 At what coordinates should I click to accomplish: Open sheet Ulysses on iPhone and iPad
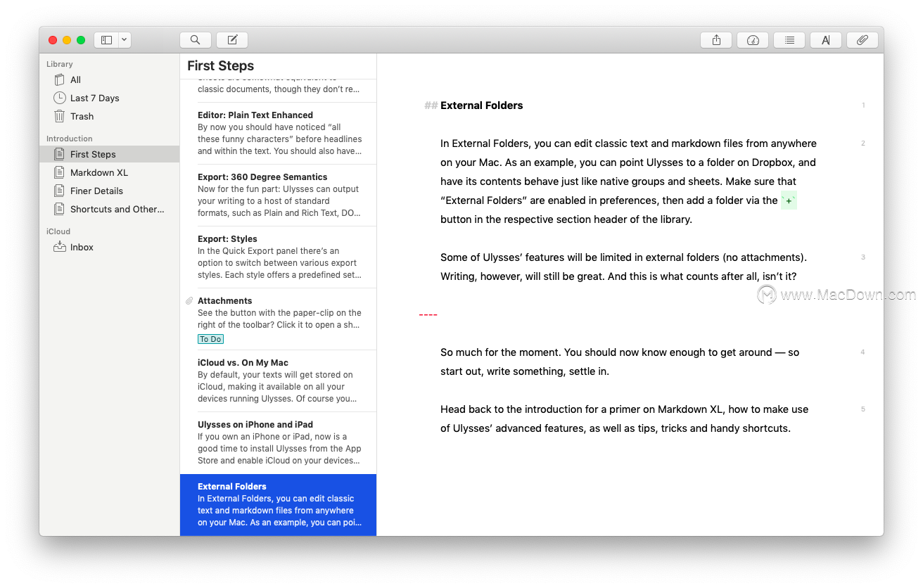278,442
